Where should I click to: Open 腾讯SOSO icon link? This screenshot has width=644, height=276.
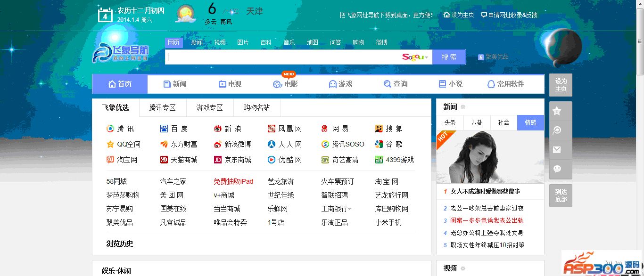[x=325, y=144]
